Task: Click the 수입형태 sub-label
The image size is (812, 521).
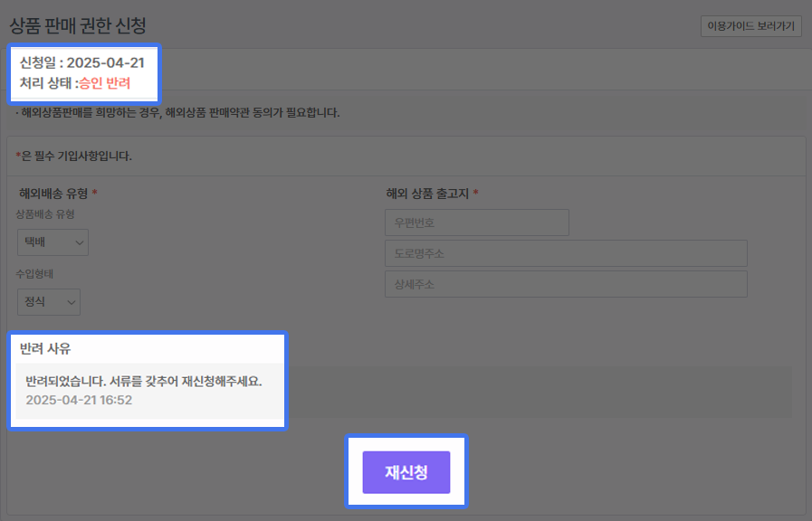Action: (x=36, y=273)
